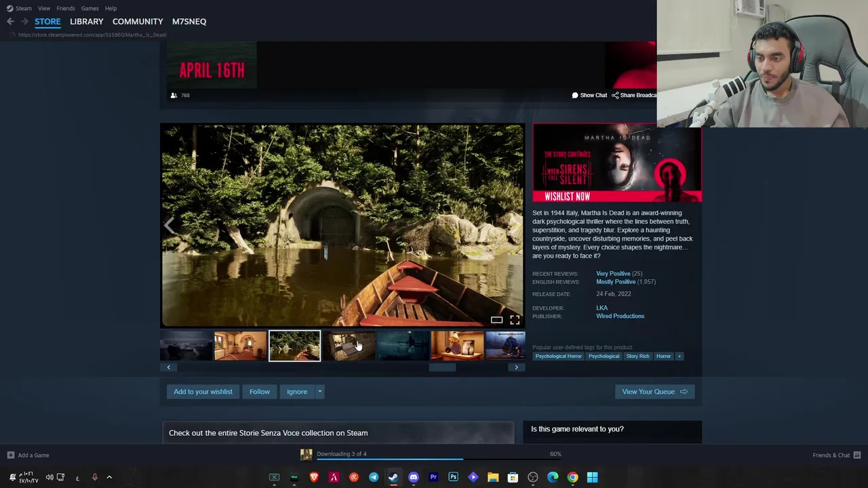Open the Windows Start menu

592,478
